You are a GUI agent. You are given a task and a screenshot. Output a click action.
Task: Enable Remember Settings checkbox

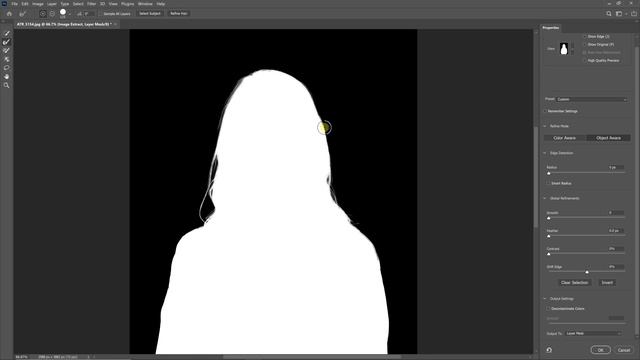545,111
